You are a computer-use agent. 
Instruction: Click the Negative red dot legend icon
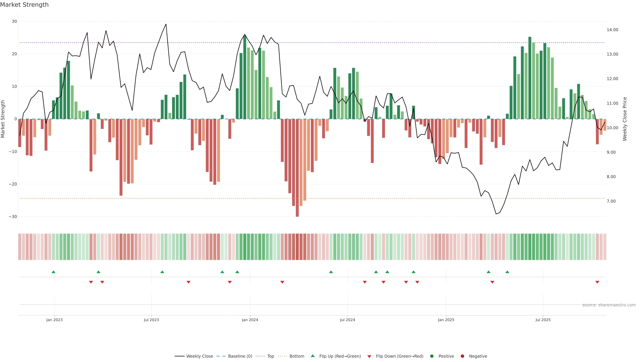click(462, 356)
